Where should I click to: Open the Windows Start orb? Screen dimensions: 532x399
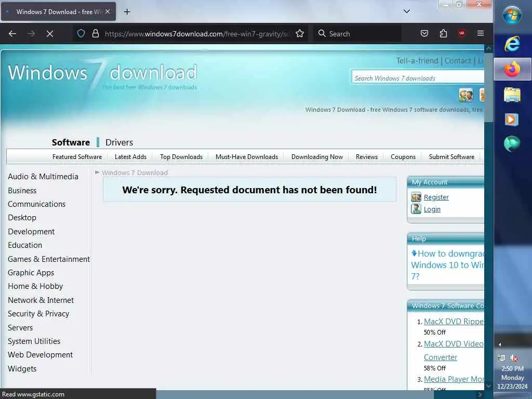[x=512, y=15]
